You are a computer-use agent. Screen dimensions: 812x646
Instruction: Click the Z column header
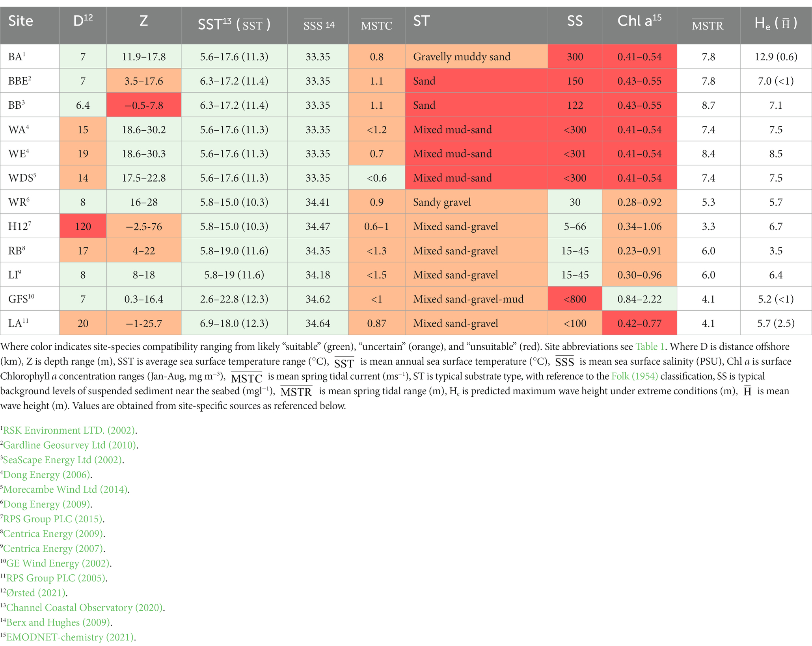(143, 25)
